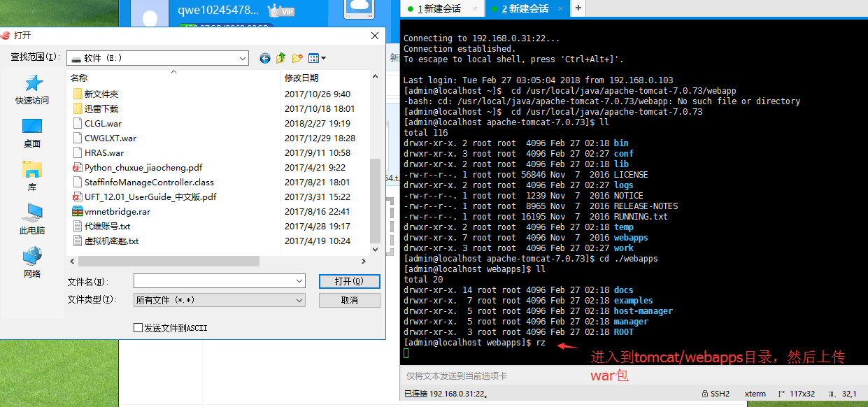Open Network (网络) location

pos(32,262)
